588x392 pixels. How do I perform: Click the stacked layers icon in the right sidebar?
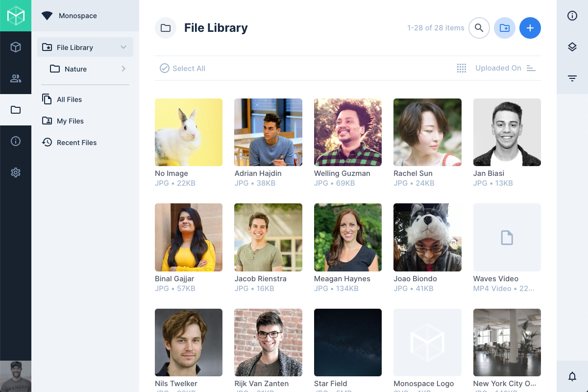pyautogui.click(x=572, y=47)
